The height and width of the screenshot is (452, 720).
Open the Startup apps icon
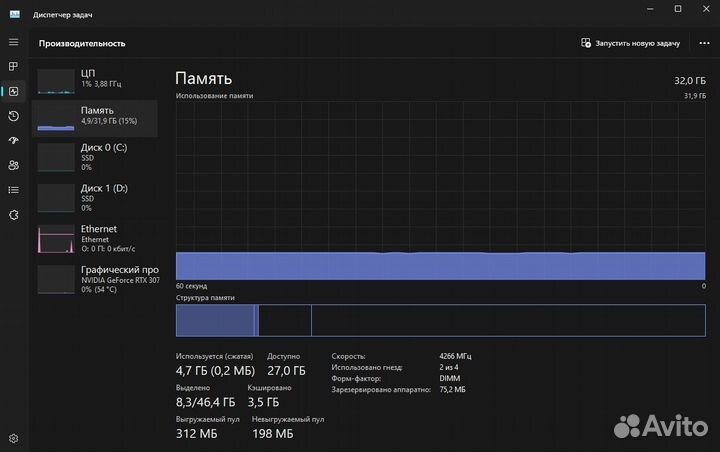[14, 141]
